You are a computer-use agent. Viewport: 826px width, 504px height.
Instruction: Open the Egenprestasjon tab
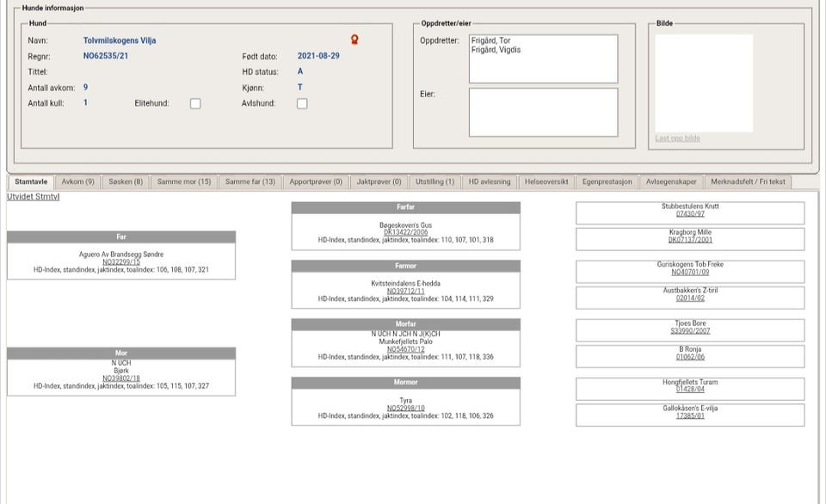click(607, 181)
